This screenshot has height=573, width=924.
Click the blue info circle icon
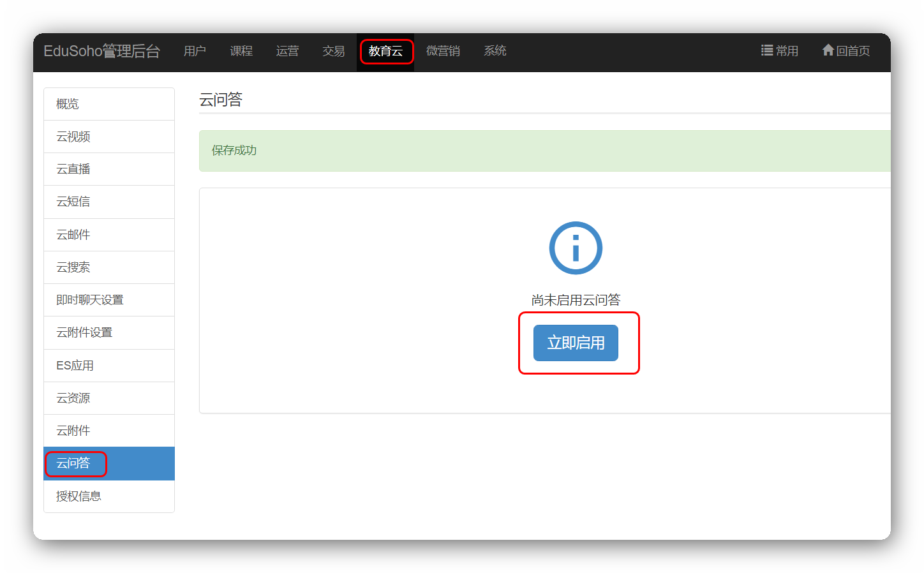click(576, 248)
